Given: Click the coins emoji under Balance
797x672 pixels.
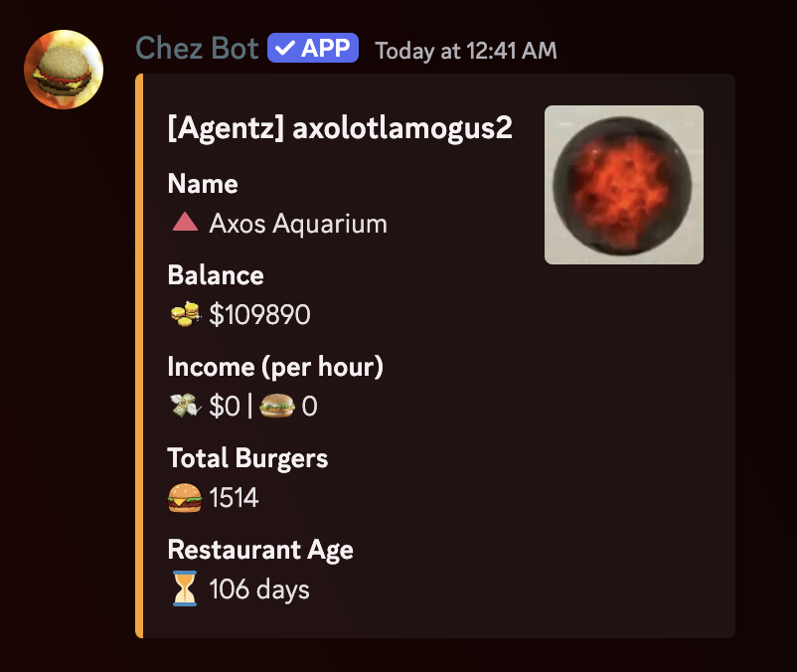Looking at the screenshot, I should pos(184,314).
